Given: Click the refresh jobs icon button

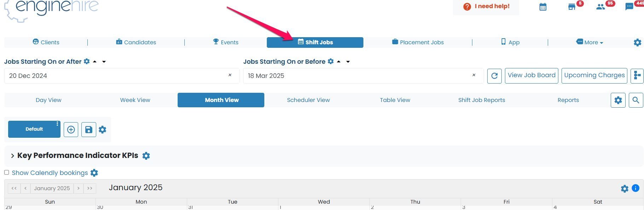Looking at the screenshot, I should 494,76.
